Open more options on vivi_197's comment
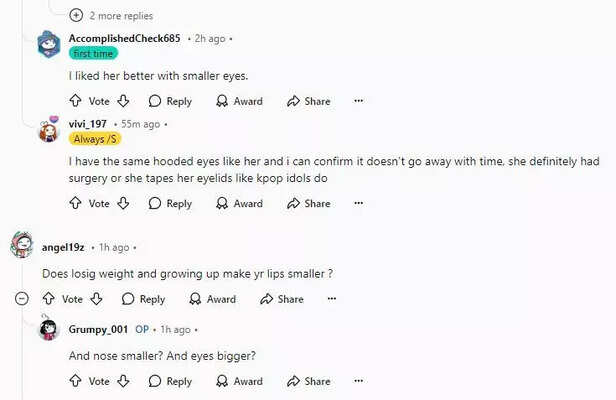The width and height of the screenshot is (616, 400). point(358,203)
